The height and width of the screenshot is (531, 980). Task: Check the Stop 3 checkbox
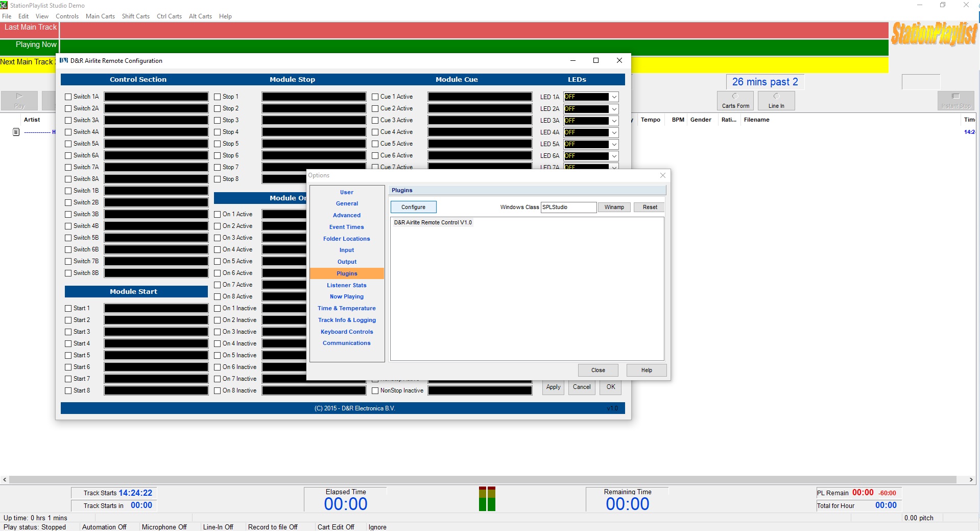[218, 121]
